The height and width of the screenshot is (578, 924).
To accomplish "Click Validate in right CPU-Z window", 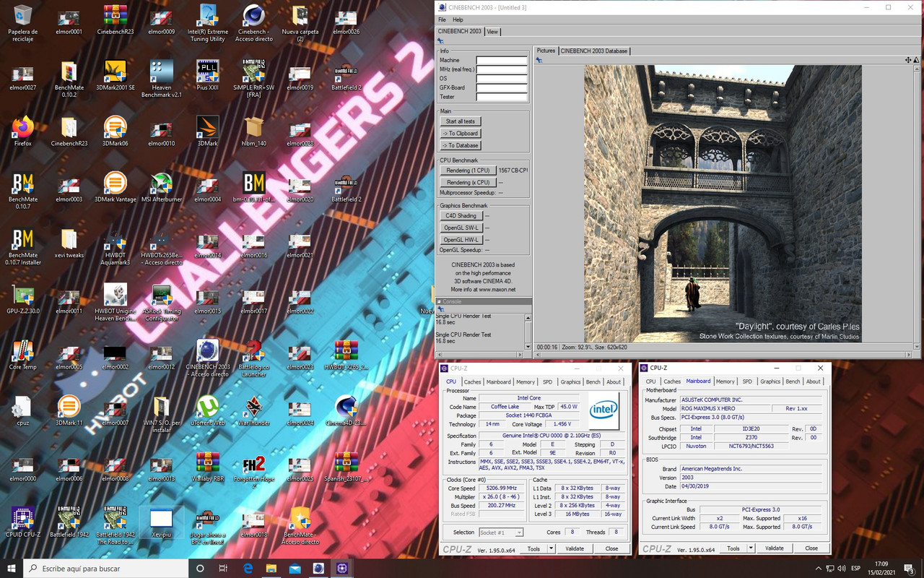I will pos(775,548).
